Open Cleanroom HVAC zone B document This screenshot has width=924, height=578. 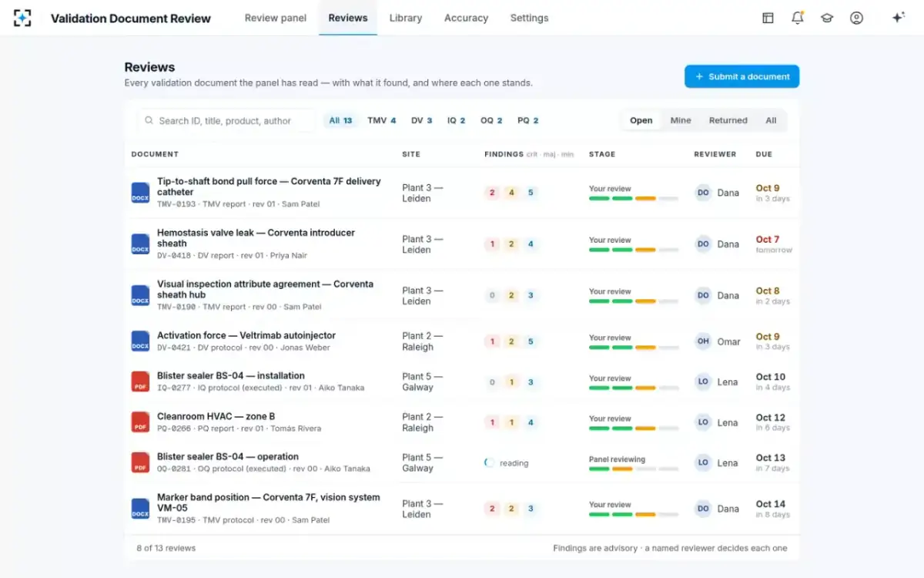(216, 416)
